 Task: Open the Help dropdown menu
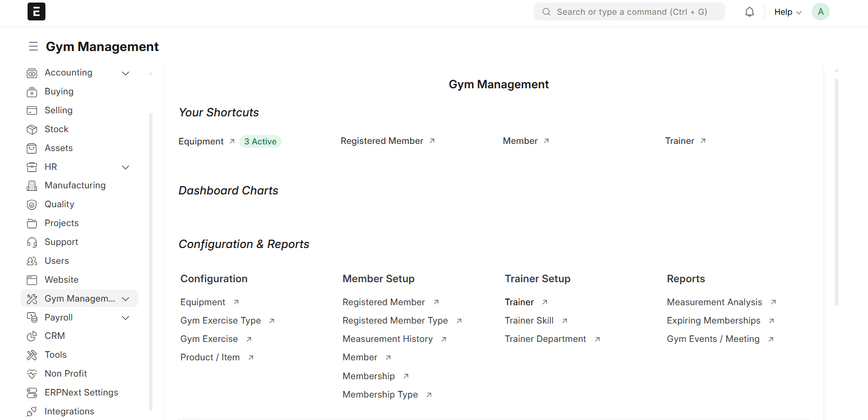click(x=787, y=12)
